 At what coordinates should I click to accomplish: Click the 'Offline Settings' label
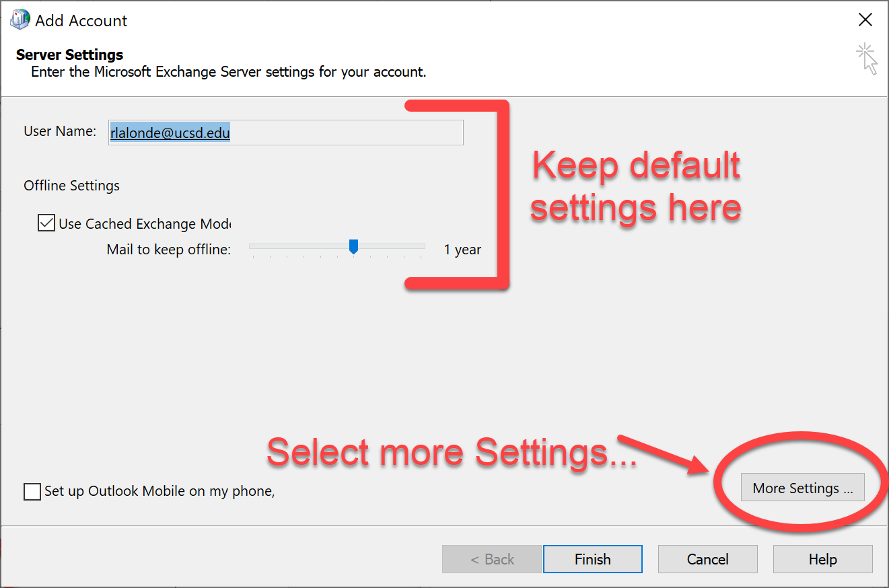(x=72, y=186)
